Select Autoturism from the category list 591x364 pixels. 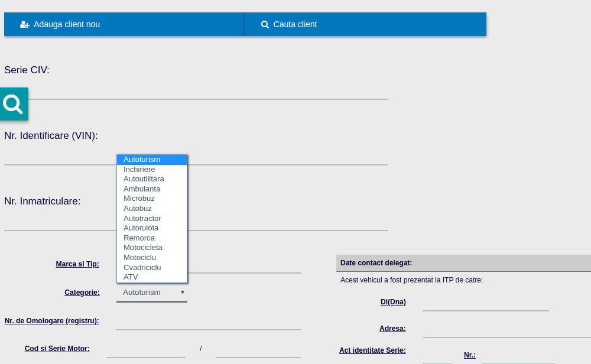(x=142, y=160)
